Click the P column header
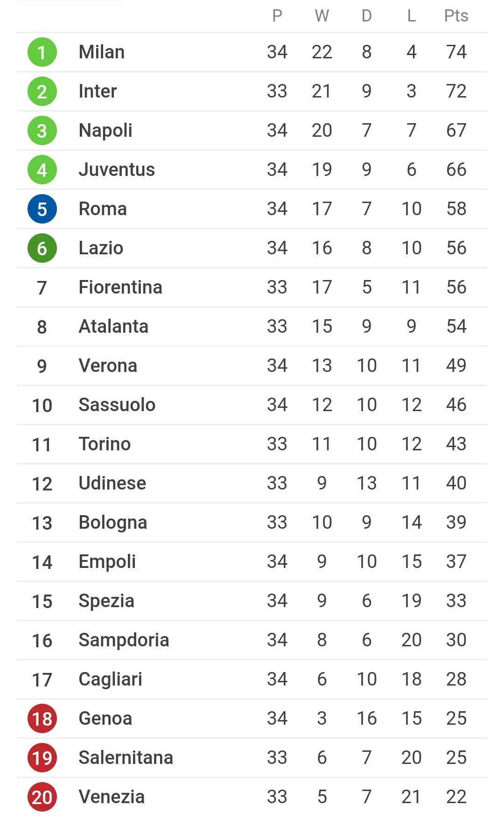 pos(277,16)
